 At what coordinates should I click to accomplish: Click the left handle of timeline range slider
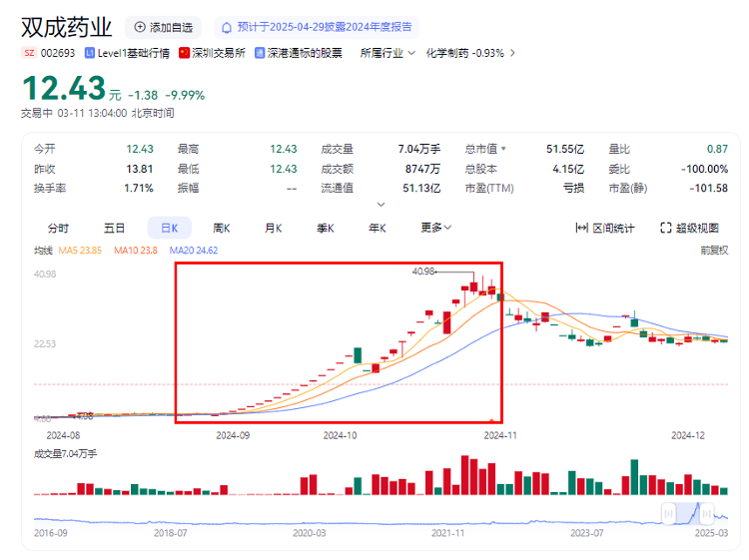click(x=668, y=514)
